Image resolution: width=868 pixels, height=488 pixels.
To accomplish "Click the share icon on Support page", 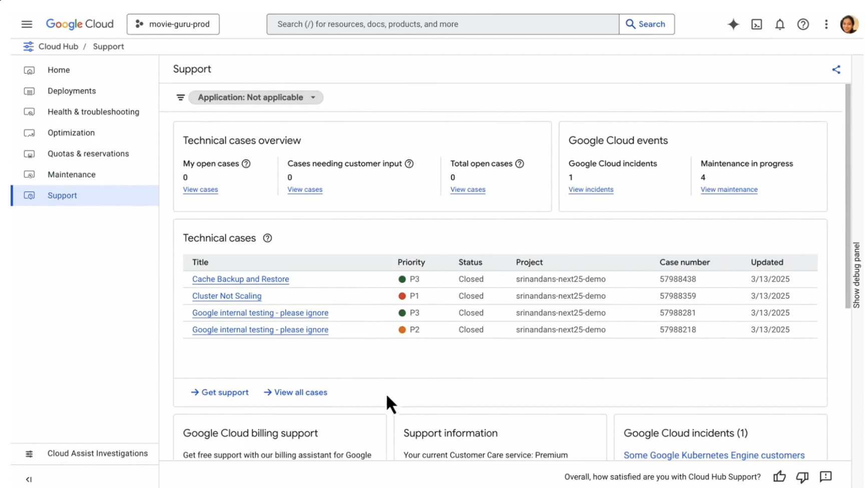I will point(836,70).
